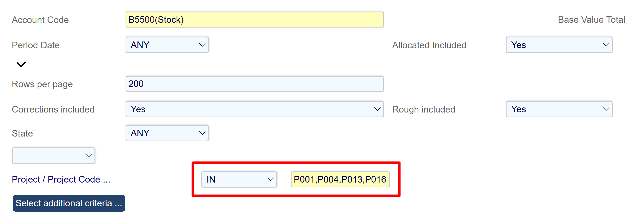
Task: Open the Rough included dropdown
Action: coord(559,109)
